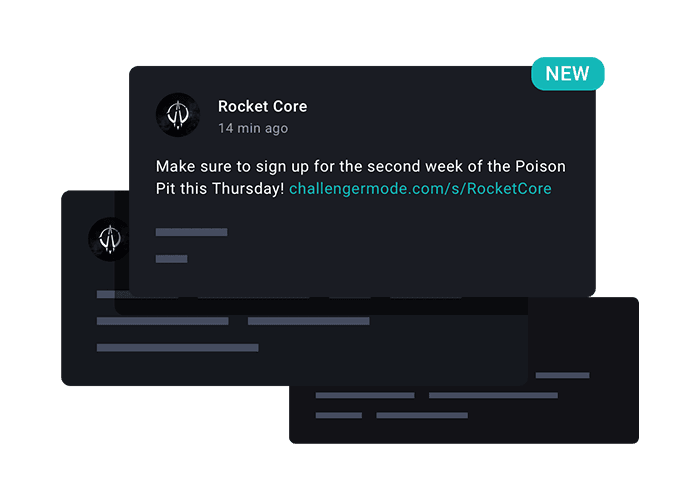Click the rear card's shortest bottom-row bar
700x500 pixels.
click(338, 415)
